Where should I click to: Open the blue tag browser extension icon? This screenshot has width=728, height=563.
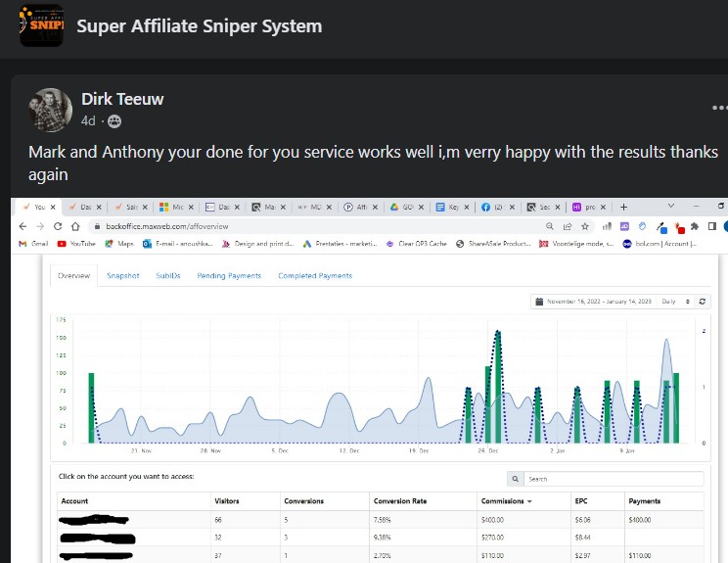(642, 226)
